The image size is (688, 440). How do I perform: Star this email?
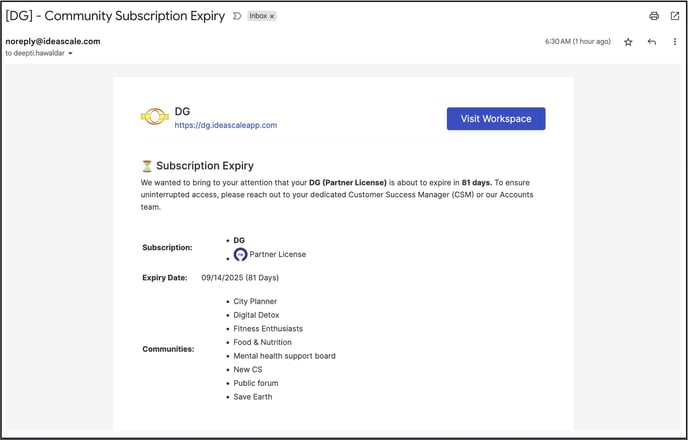click(628, 42)
